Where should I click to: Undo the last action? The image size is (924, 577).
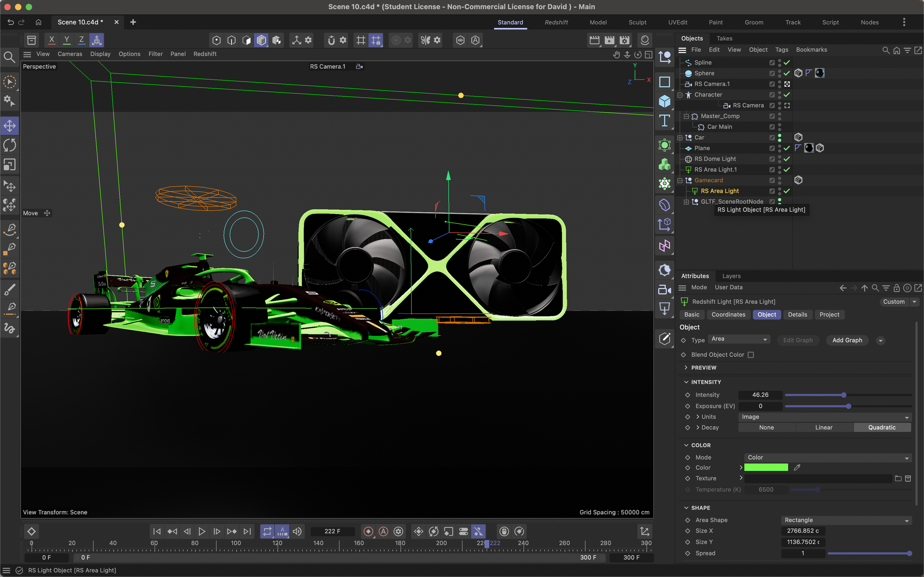click(x=11, y=22)
